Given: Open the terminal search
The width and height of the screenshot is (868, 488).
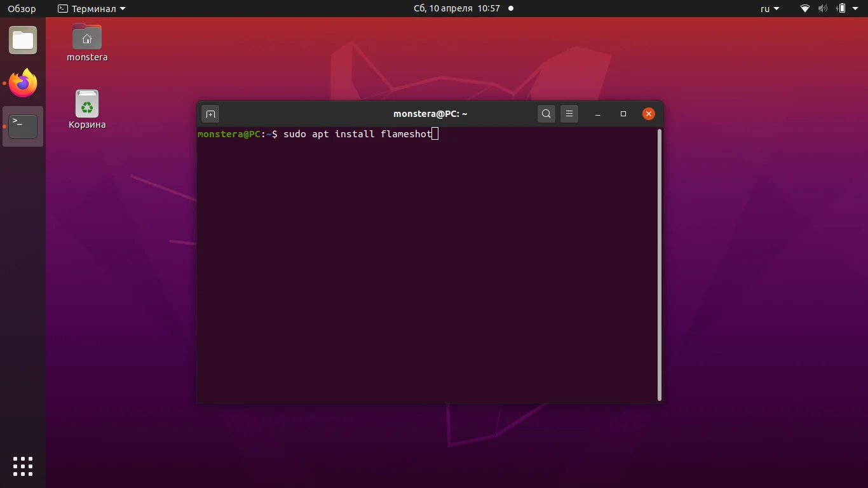Looking at the screenshot, I should [546, 114].
